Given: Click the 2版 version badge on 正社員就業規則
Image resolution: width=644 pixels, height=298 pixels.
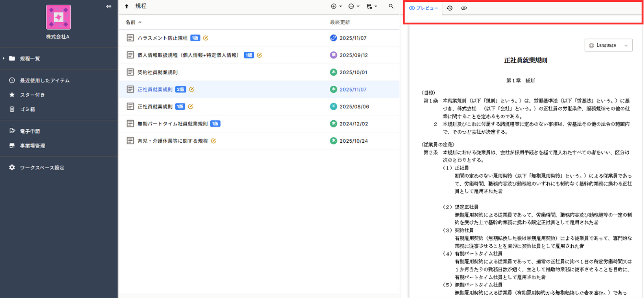Looking at the screenshot, I should pos(181,90).
